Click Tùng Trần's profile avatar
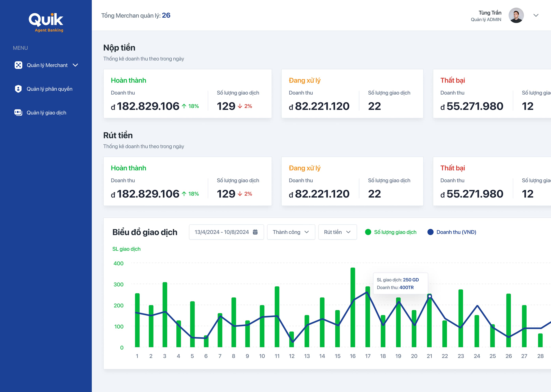This screenshot has height=392, width=551. point(516,15)
